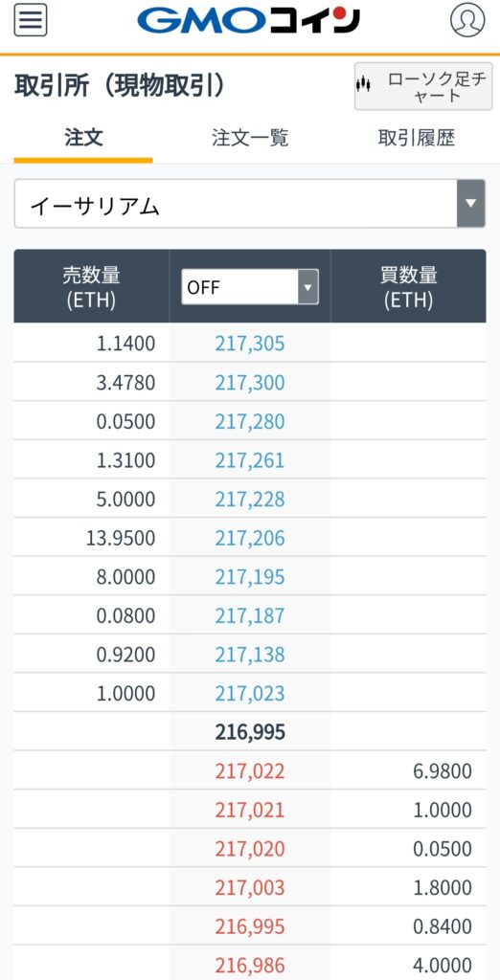
Task: Click ask price 217,023
Action: pyautogui.click(x=250, y=693)
